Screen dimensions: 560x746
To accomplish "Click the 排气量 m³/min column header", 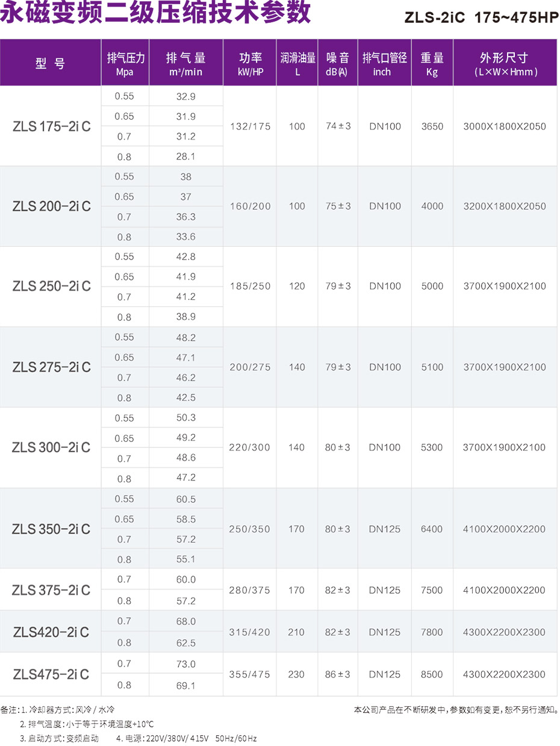I will (x=186, y=64).
